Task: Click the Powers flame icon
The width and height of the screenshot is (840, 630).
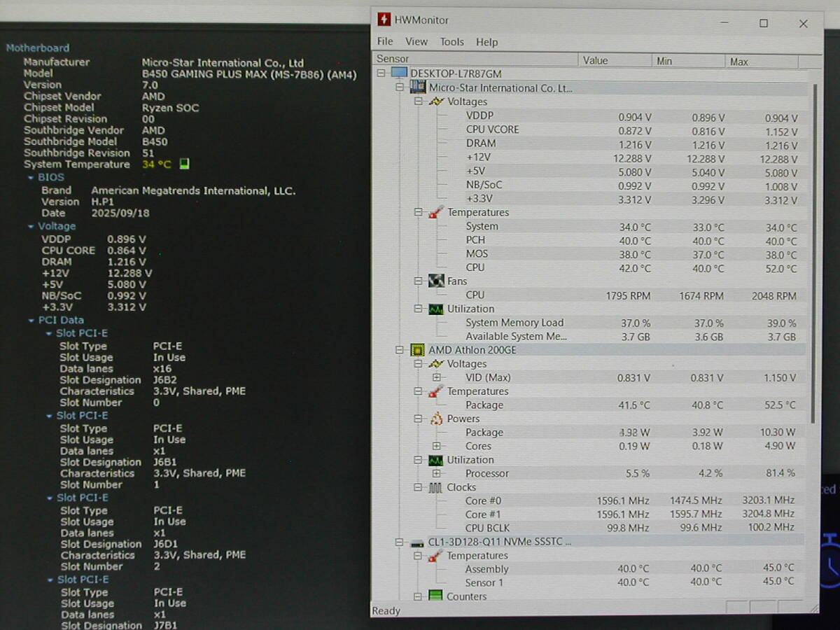Action: click(436, 419)
